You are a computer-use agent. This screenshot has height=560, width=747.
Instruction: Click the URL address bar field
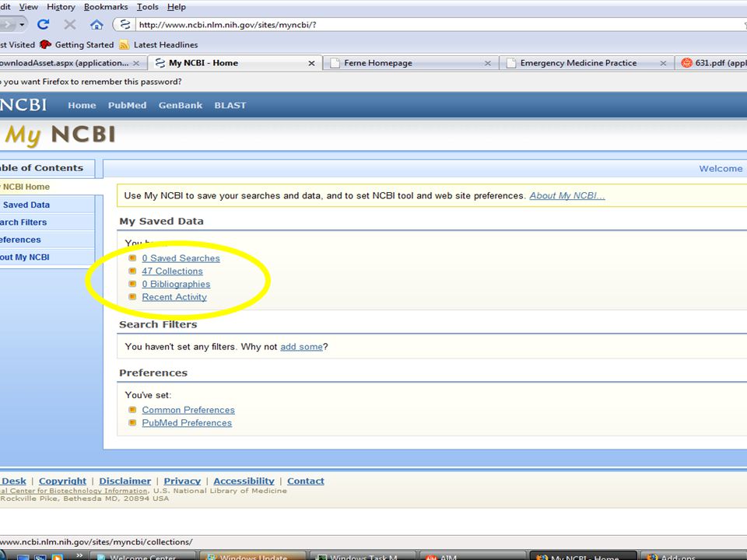438,24
